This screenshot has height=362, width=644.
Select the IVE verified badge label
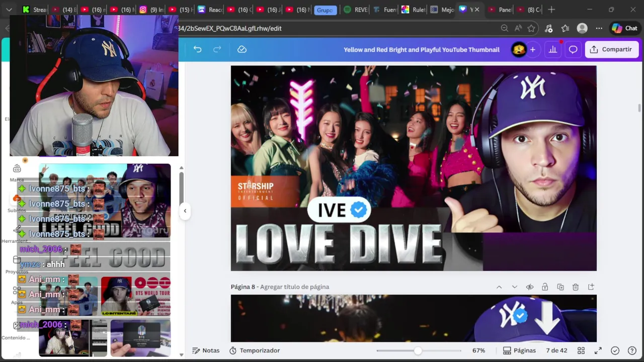[x=339, y=210]
